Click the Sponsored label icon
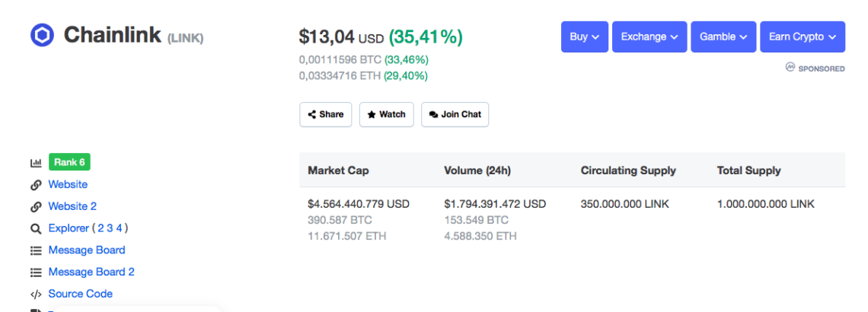Image resolution: width=868 pixels, height=312 pixels. tap(790, 68)
